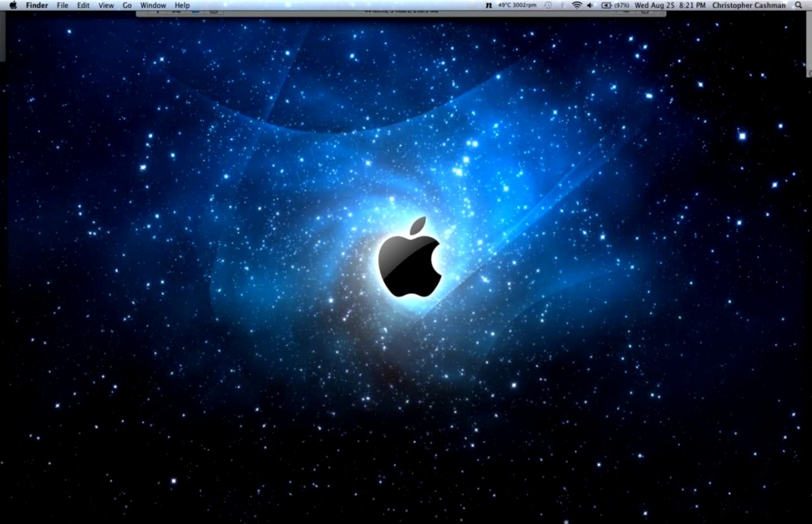Image resolution: width=812 pixels, height=524 pixels.
Task: Click the 'n' menu bar extra icon
Action: pos(488,5)
